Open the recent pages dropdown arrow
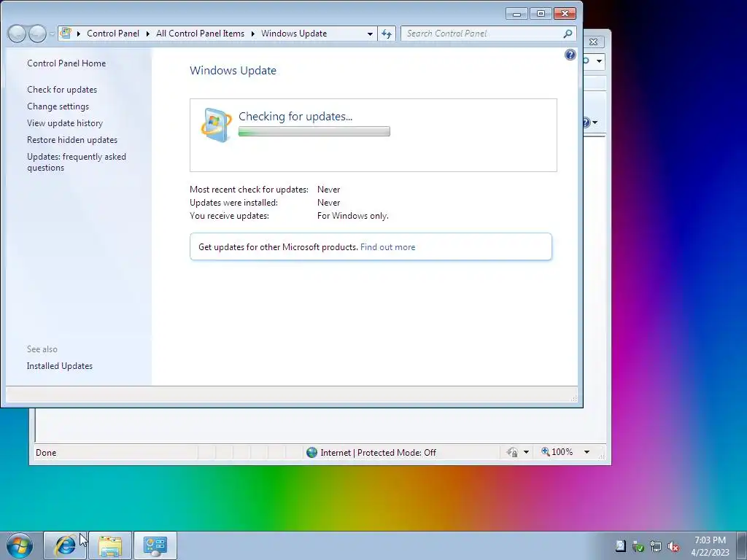 (52, 34)
